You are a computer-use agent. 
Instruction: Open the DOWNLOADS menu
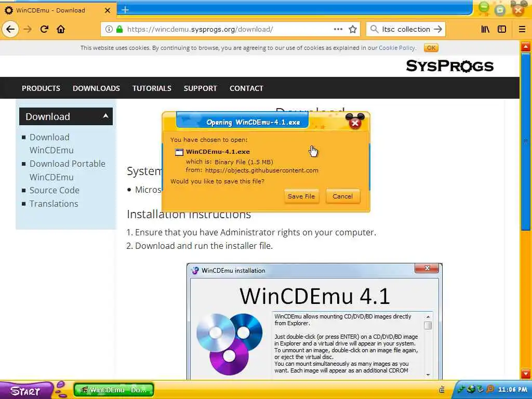(x=96, y=88)
